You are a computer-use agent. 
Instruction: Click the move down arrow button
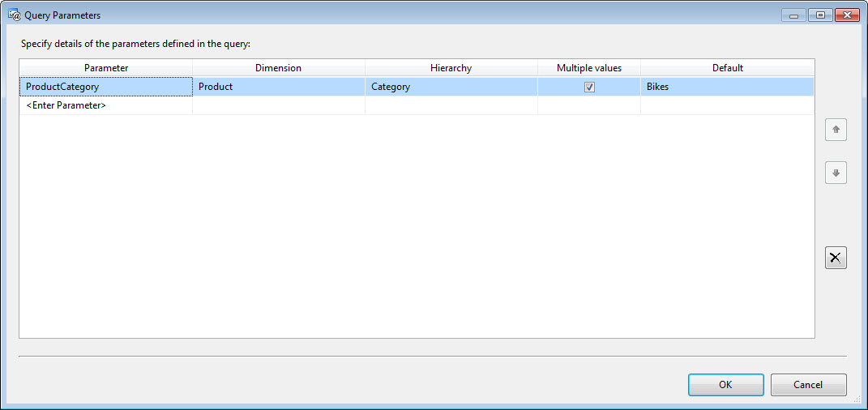836,173
